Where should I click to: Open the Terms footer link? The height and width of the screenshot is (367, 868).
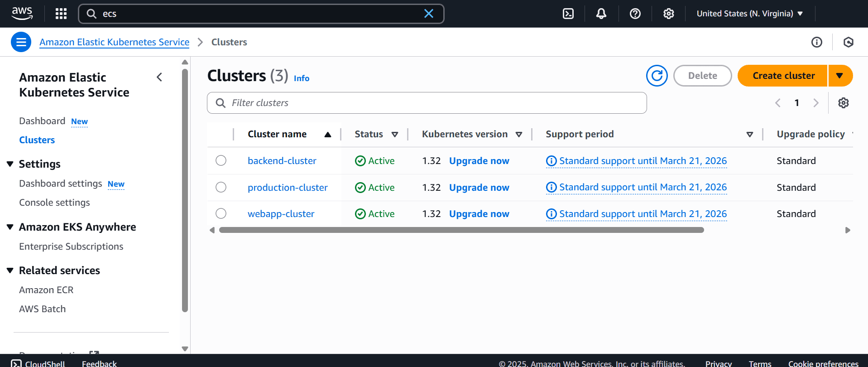point(760,363)
